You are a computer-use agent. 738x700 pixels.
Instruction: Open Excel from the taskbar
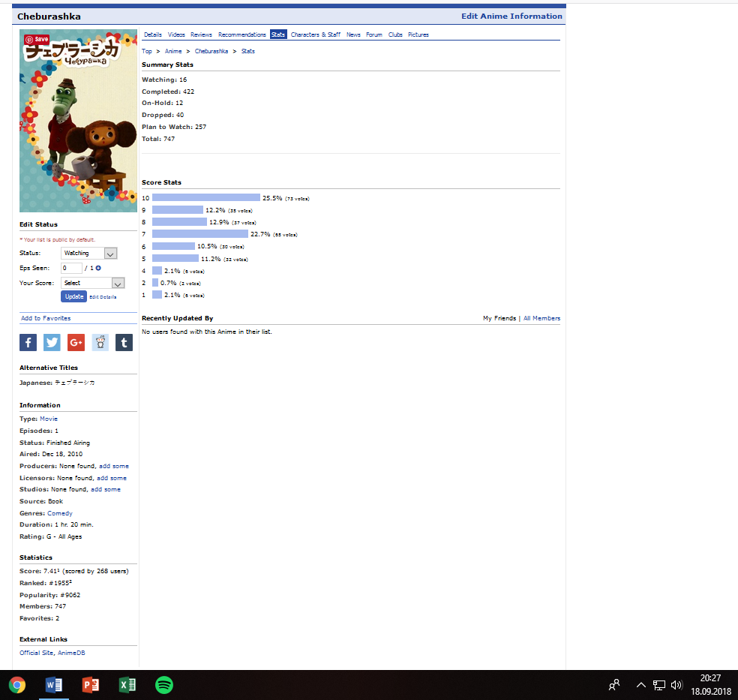127,685
